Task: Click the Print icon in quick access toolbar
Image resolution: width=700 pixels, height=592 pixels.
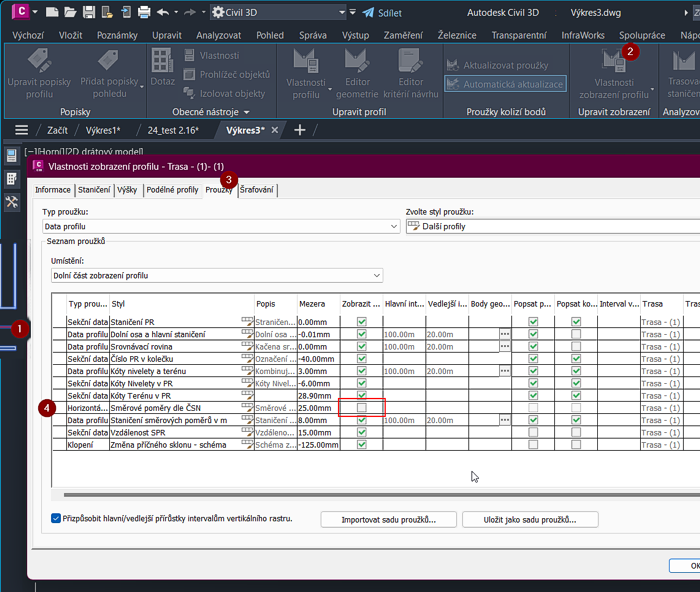Action: (x=144, y=12)
